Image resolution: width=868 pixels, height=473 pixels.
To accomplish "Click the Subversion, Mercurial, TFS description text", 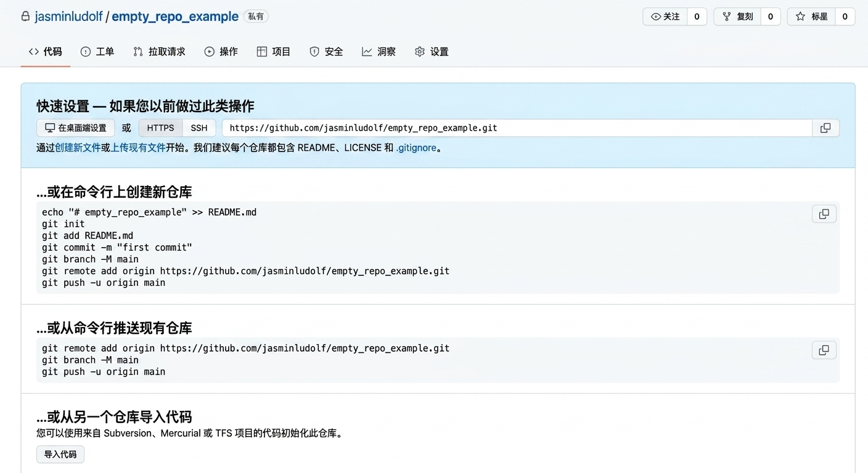I will (x=189, y=434).
